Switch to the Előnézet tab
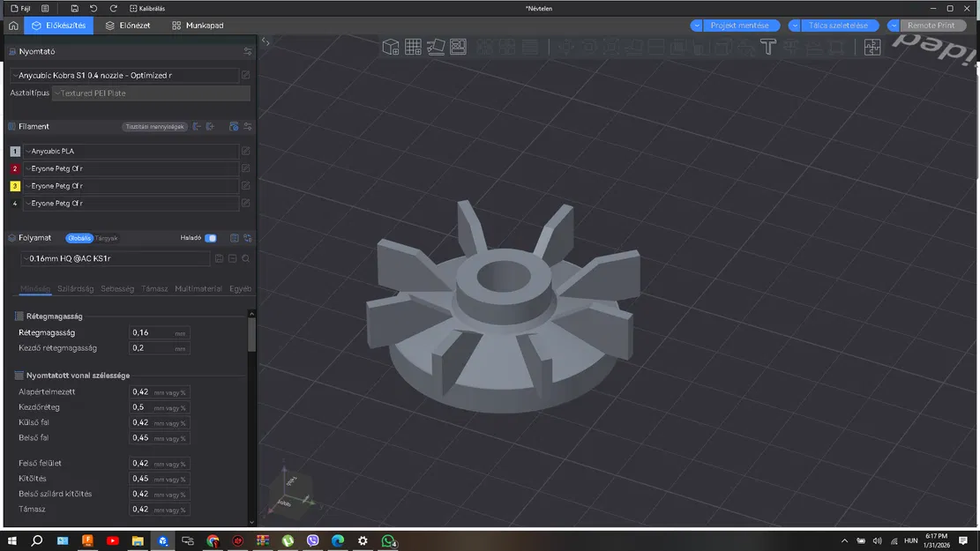This screenshot has height=551, width=980. pyautogui.click(x=128, y=26)
